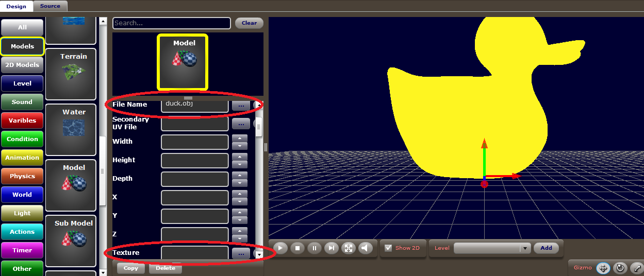Viewport: 644px width, 276px height.
Task: Choose the Models category
Action: tap(22, 46)
